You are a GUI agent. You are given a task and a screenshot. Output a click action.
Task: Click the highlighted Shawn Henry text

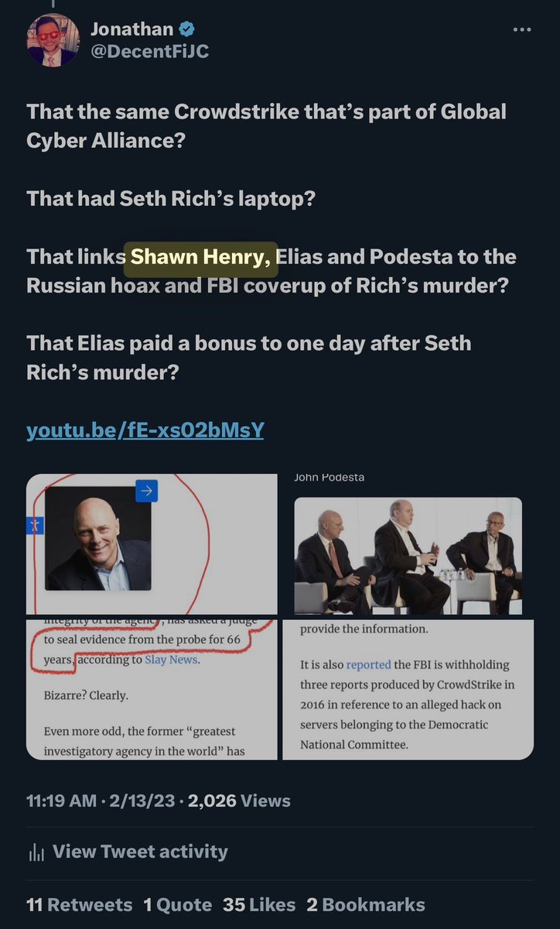pos(200,256)
